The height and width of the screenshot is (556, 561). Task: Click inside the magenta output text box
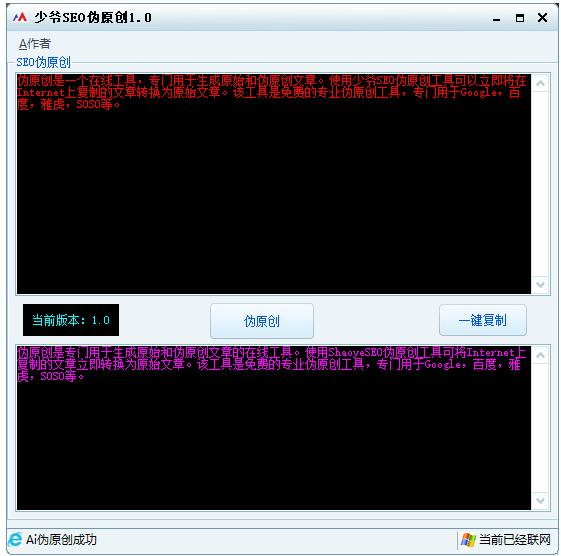274,428
